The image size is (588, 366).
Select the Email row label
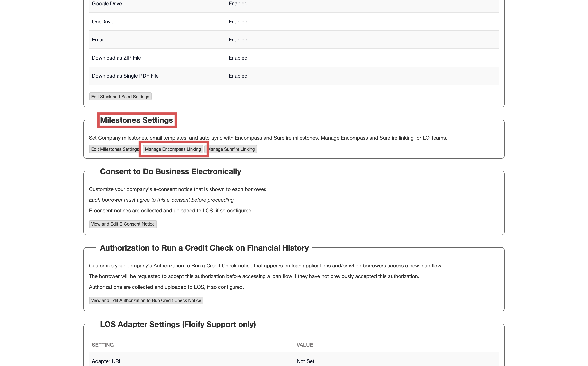[98, 40]
